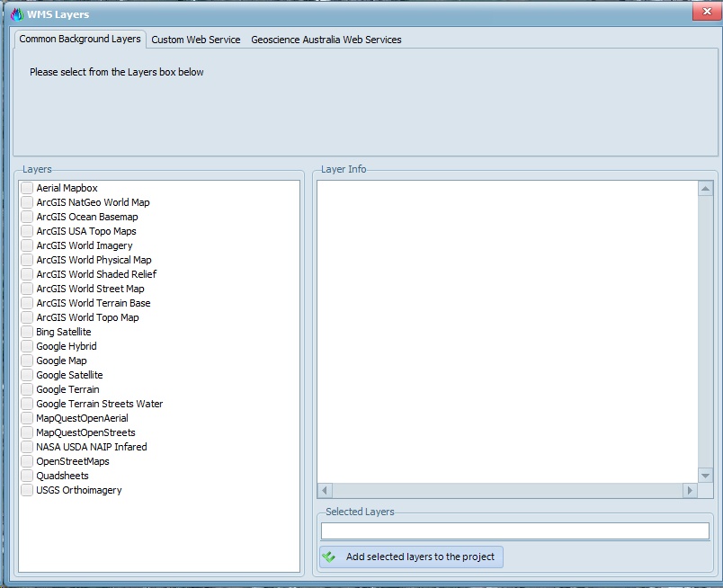
Task: Tick the ArcGIS World Imagery checkbox
Action: pyautogui.click(x=27, y=245)
